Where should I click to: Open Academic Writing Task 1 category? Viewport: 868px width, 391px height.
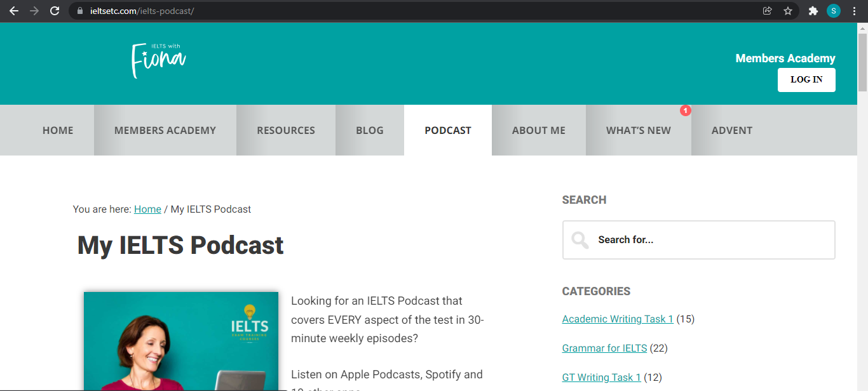pos(618,319)
